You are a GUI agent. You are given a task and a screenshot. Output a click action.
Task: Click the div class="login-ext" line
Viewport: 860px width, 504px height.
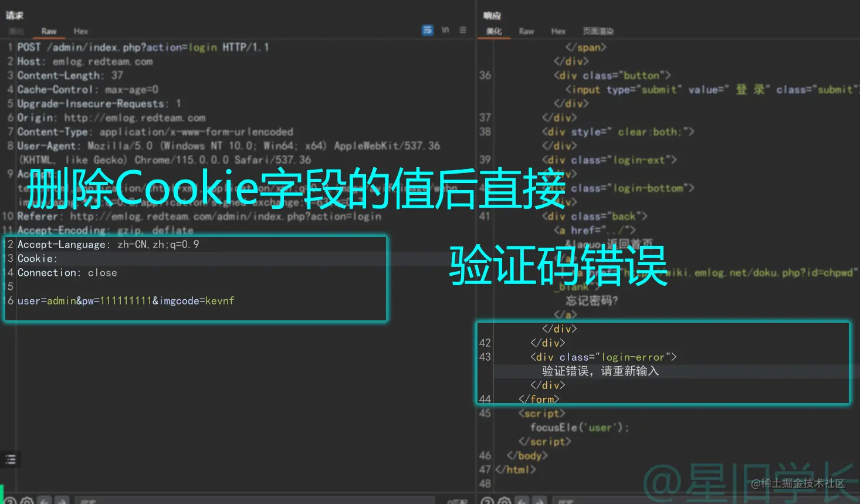tap(610, 160)
